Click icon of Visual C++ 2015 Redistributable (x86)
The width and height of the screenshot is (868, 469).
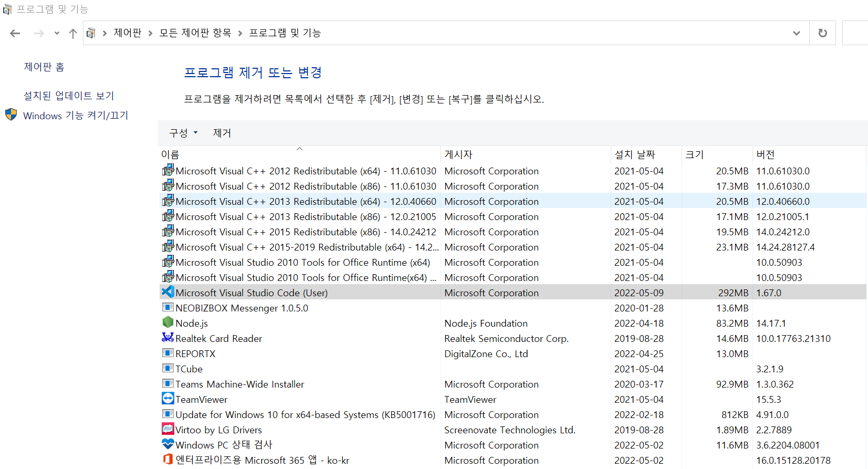coord(168,231)
